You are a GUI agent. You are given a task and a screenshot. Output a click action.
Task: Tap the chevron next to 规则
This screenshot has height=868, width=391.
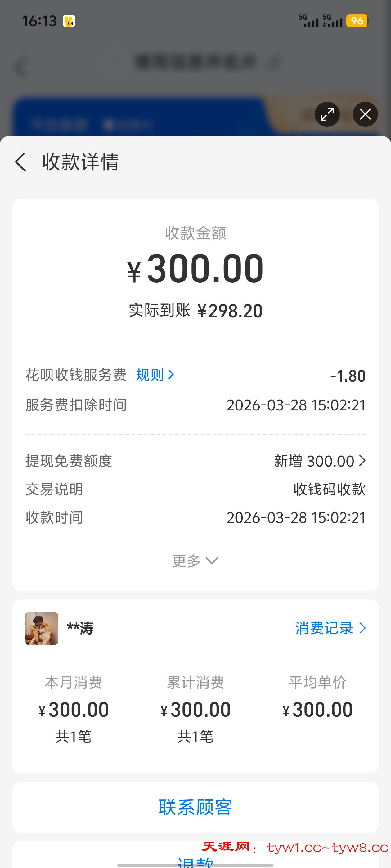tap(171, 375)
